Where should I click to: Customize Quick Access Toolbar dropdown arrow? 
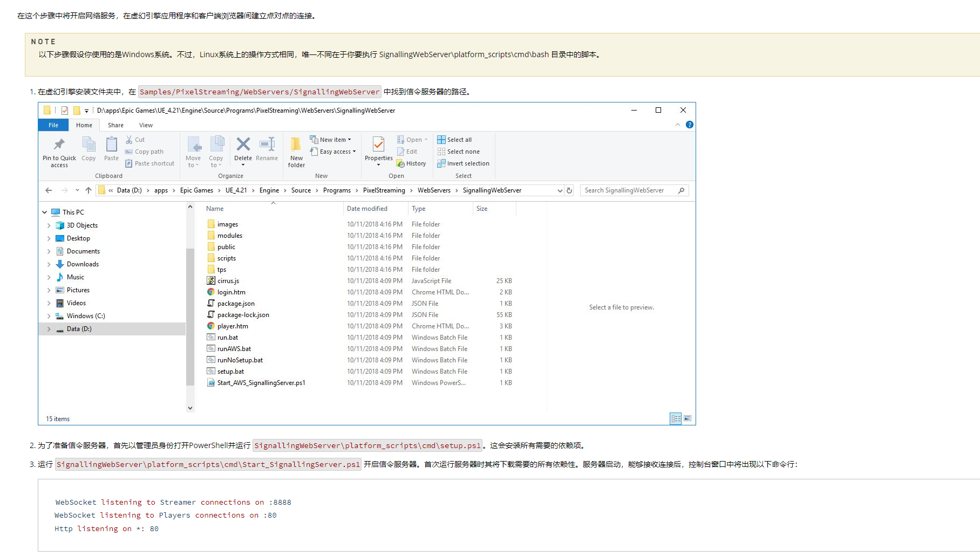(86, 111)
